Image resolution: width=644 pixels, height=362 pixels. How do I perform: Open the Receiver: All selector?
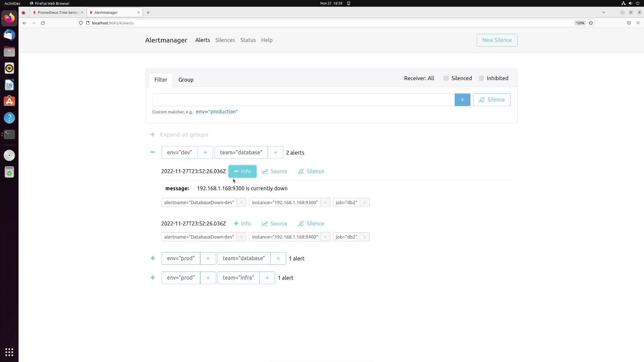click(419, 78)
